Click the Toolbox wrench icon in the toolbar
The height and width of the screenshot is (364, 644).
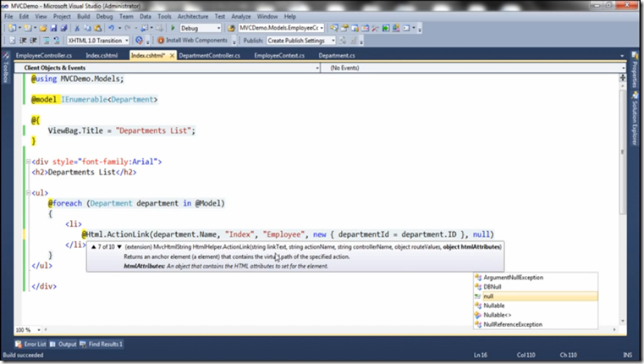(x=375, y=28)
